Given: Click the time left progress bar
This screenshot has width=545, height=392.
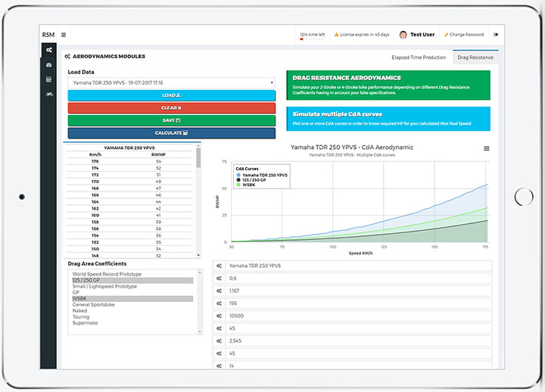Looking at the screenshot, I should point(313,39).
